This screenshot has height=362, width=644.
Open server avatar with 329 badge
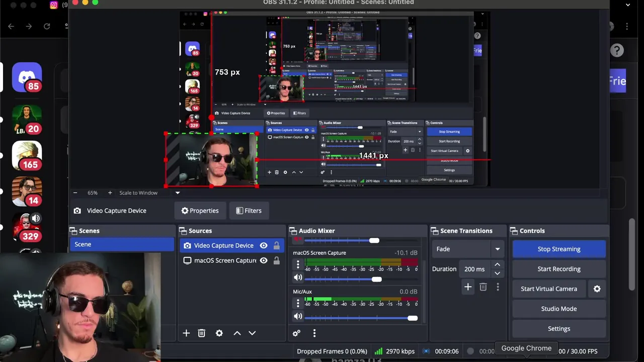[27, 227]
